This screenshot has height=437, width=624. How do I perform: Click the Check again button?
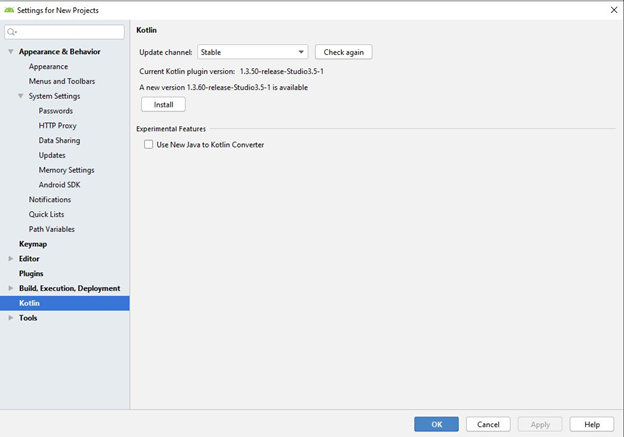coord(344,52)
